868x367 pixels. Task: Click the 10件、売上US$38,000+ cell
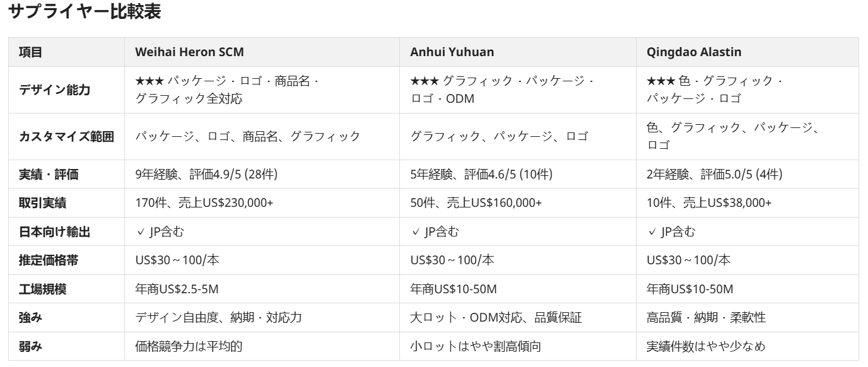pyautogui.click(x=709, y=203)
